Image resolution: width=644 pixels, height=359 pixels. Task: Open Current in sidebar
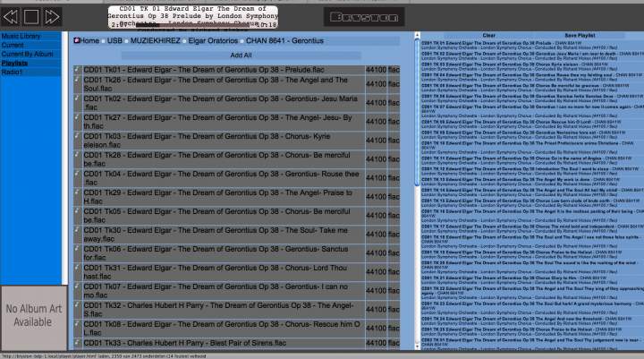click(x=30, y=46)
